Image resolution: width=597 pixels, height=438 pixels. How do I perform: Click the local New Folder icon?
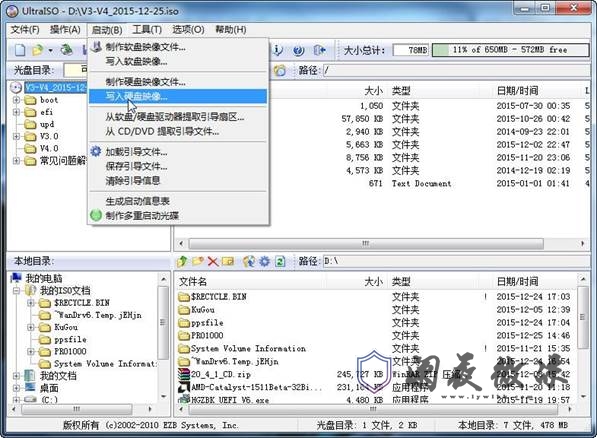[x=198, y=261]
